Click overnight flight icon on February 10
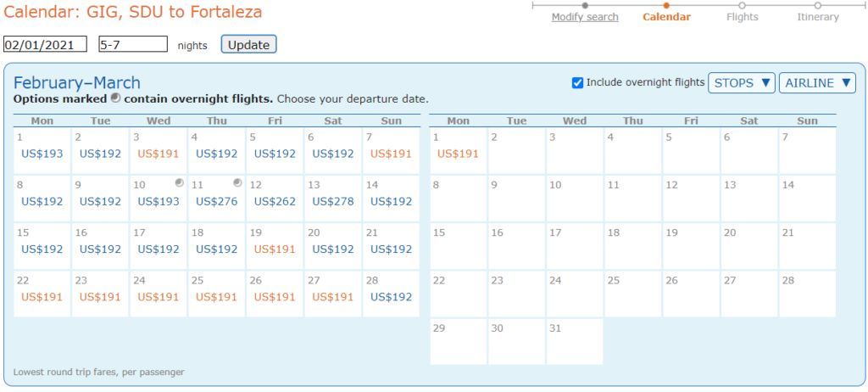The height and width of the screenshot is (392, 868). point(180,182)
